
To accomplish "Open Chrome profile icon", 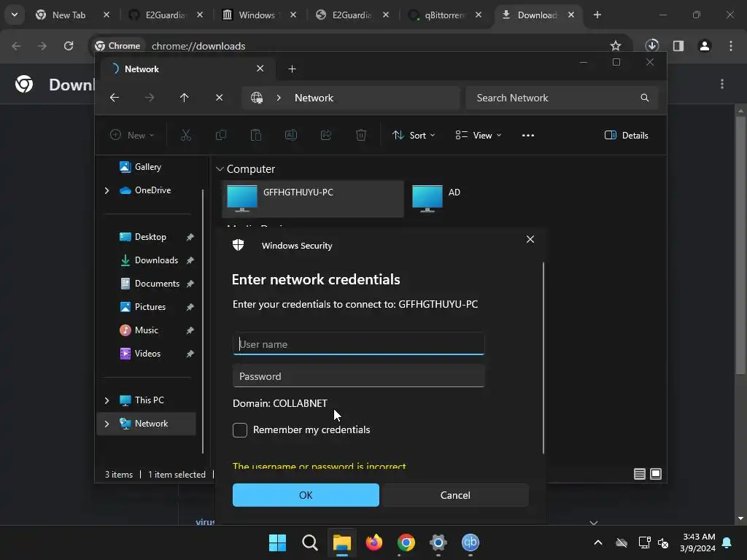I will point(704,46).
